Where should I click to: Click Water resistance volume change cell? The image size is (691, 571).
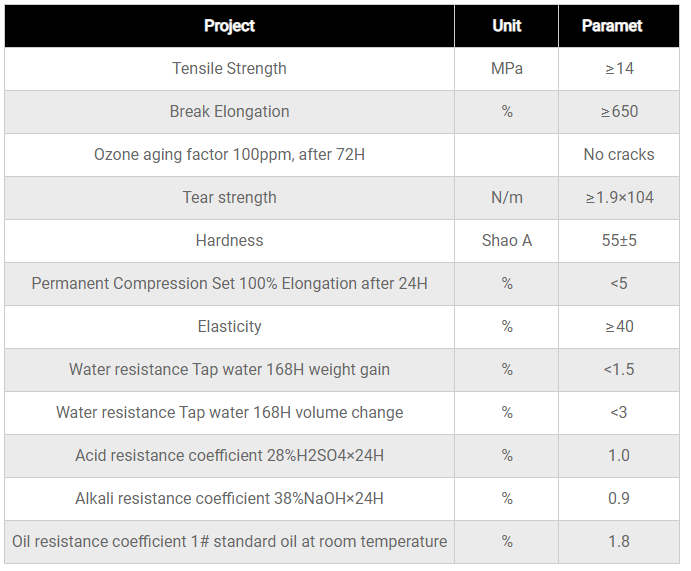[229, 413]
